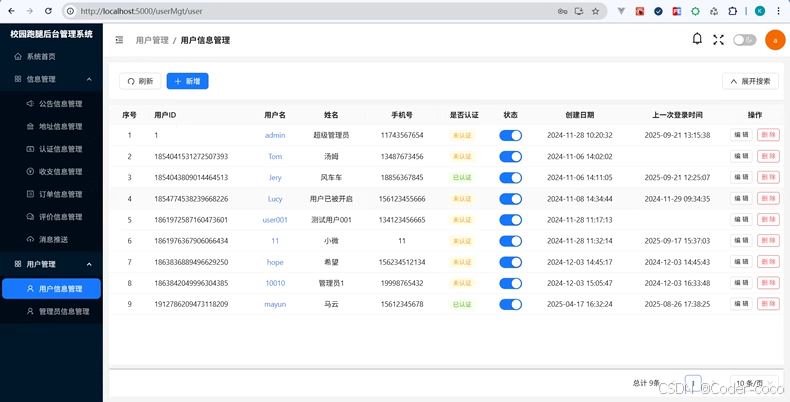Click the install app icon in address bar
The image size is (790, 402).
click(579, 11)
